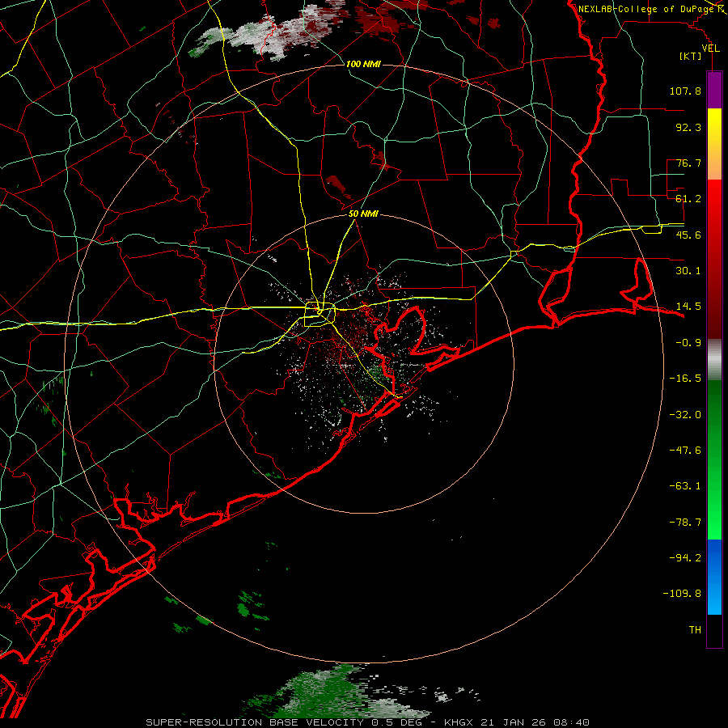Click the 76.7 velocity scale value

[688, 163]
